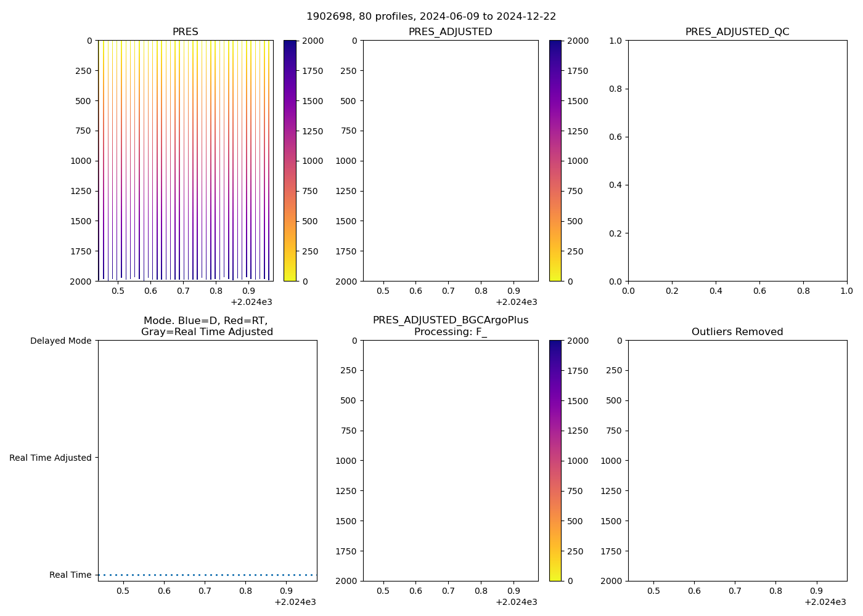Click inside the empty Outliers Removed plot
Image resolution: width=863 pixels, height=616 pixels.
click(x=737, y=460)
